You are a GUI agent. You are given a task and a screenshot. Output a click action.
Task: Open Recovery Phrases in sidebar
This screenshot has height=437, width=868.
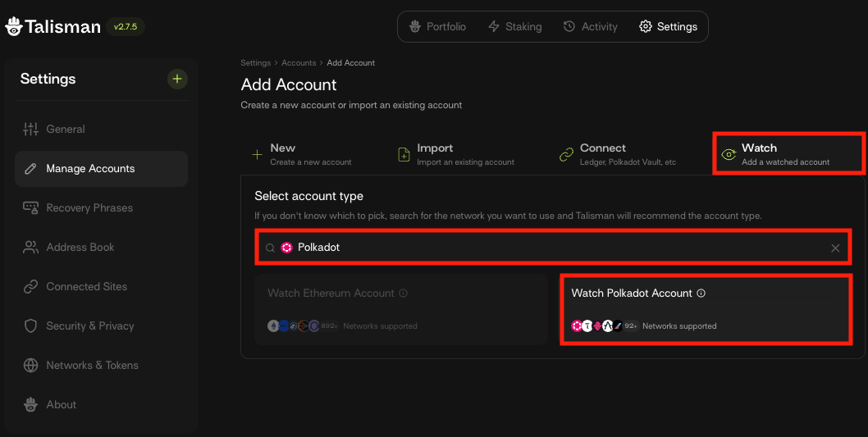click(x=101, y=208)
